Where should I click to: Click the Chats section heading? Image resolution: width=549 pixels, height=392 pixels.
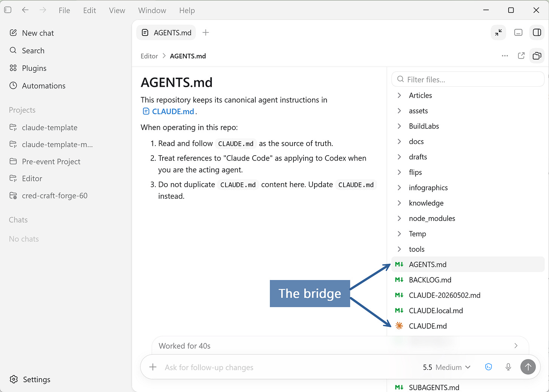click(x=18, y=220)
